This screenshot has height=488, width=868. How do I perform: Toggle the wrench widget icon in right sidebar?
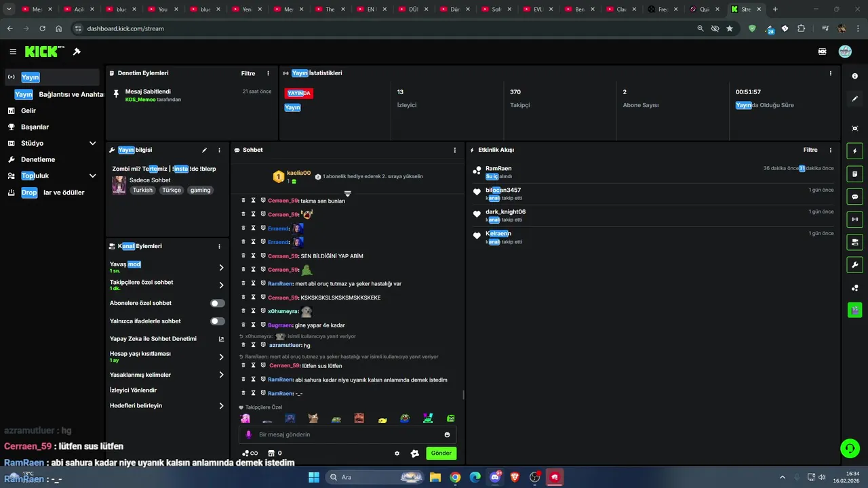coord(854,265)
